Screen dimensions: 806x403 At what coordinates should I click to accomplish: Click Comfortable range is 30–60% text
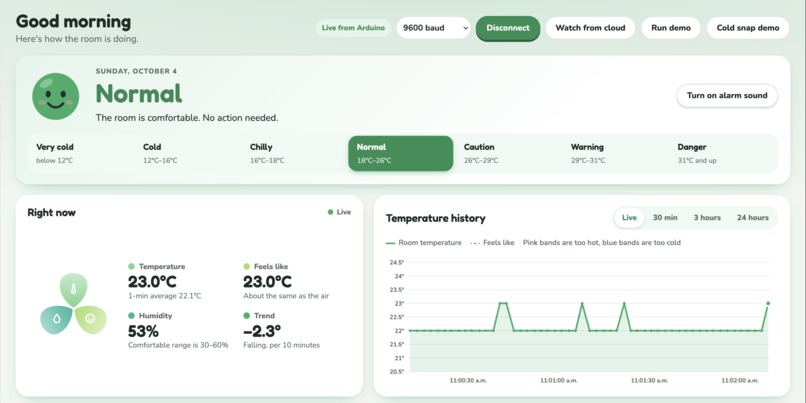coord(178,345)
